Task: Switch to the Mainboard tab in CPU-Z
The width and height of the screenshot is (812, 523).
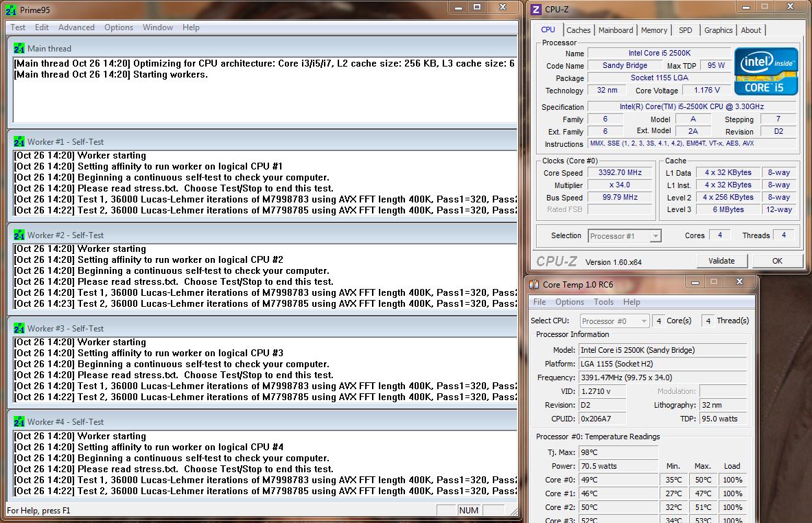Action: [616, 30]
